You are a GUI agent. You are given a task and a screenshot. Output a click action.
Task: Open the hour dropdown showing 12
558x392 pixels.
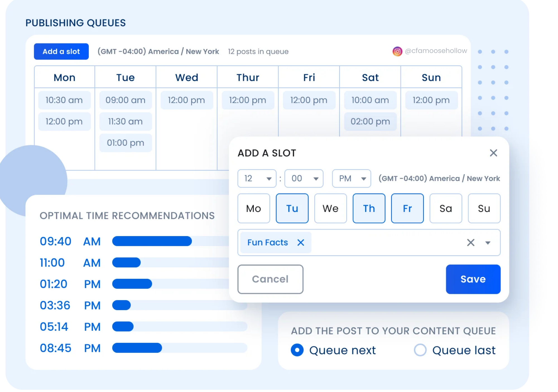coord(257,178)
